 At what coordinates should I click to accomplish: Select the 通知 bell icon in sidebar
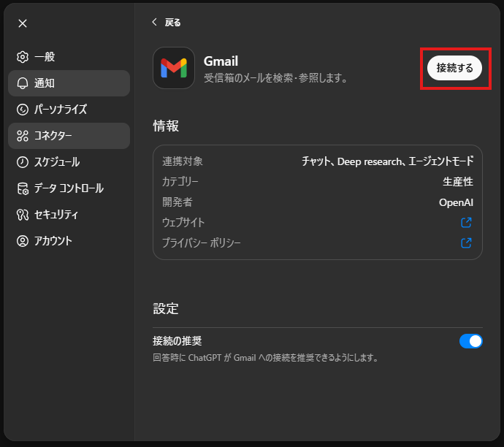[x=23, y=83]
